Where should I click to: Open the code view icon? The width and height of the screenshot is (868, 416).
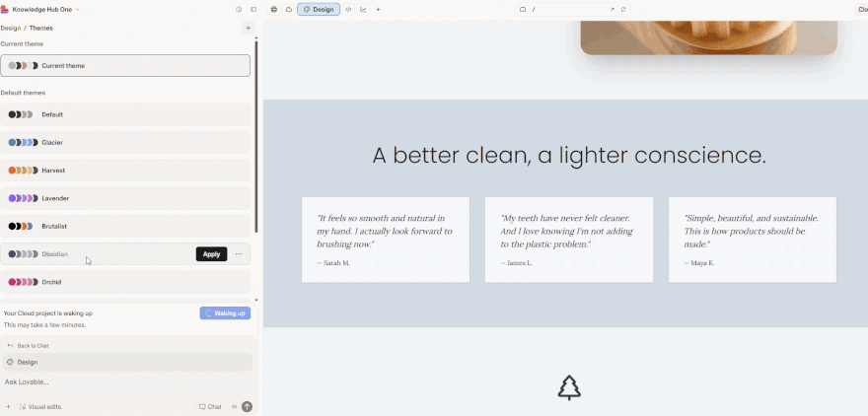click(x=348, y=9)
